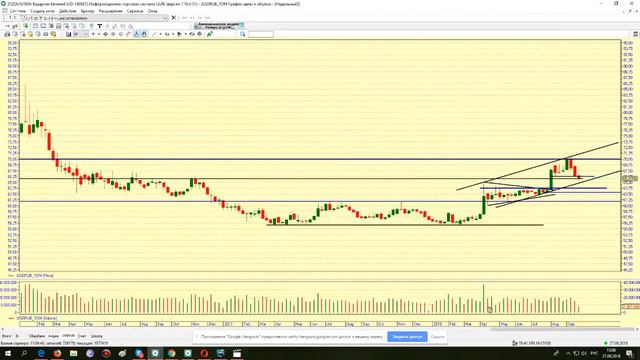The height and width of the screenshot is (360, 640).
Task: Switch to the Счет tab
Action: pos(82,336)
